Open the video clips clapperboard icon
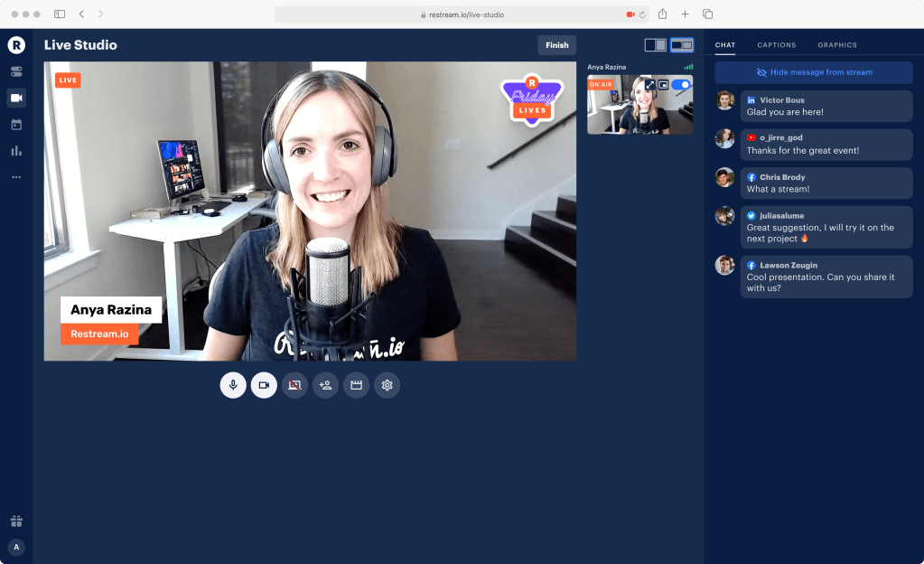The width and height of the screenshot is (924, 564). [x=357, y=385]
